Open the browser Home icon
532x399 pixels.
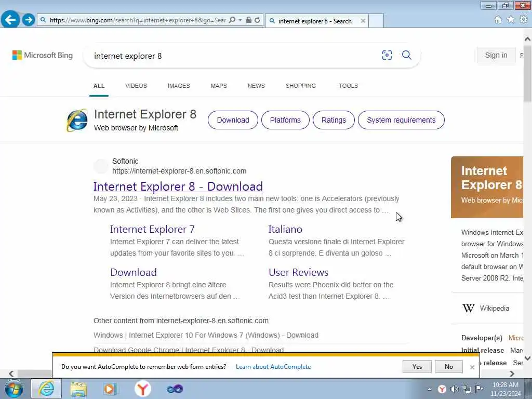coord(498,20)
